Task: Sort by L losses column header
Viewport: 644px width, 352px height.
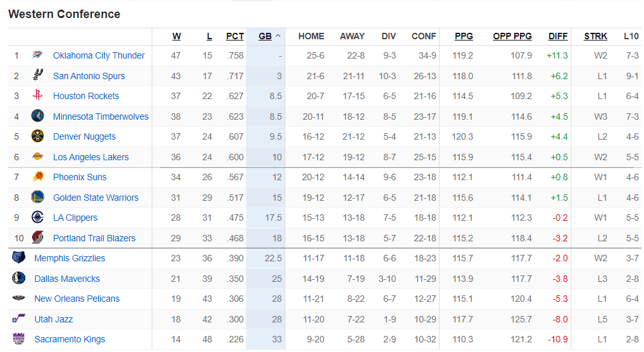Action: 209,37
